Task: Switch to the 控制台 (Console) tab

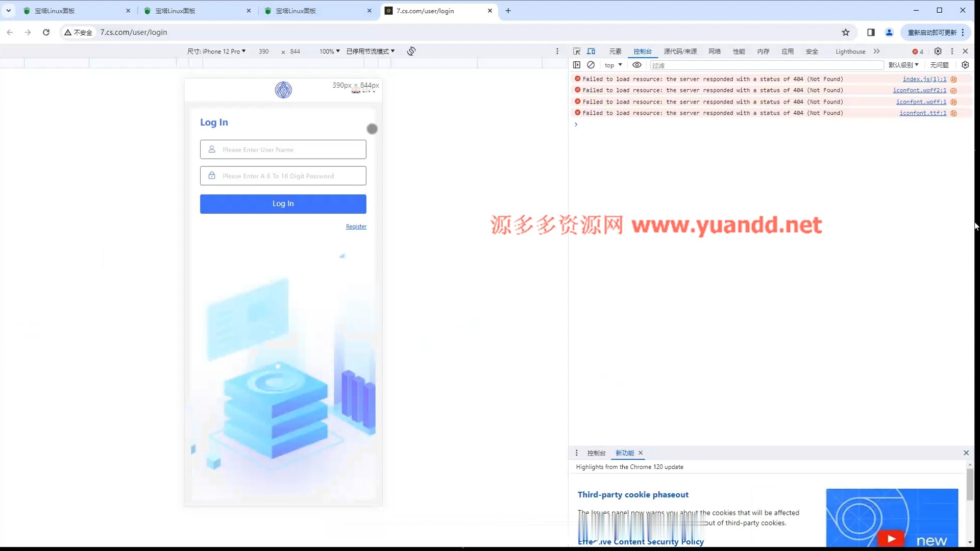Action: click(x=642, y=51)
